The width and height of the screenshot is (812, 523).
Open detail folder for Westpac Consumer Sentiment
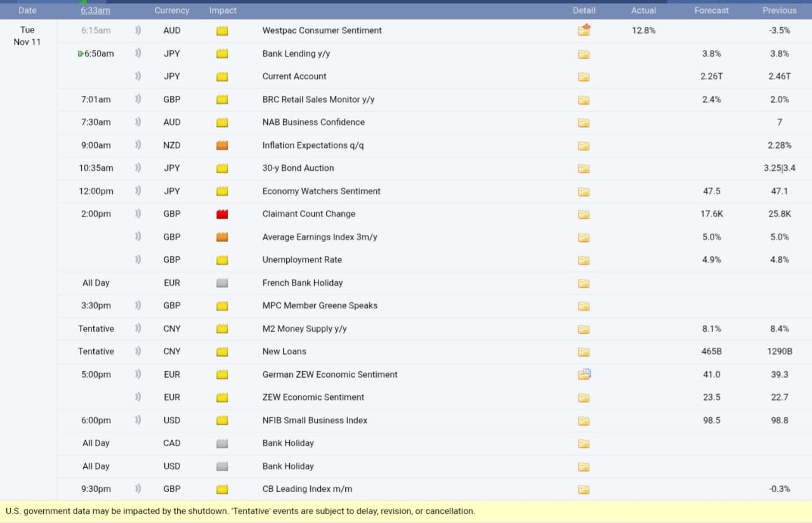(584, 30)
